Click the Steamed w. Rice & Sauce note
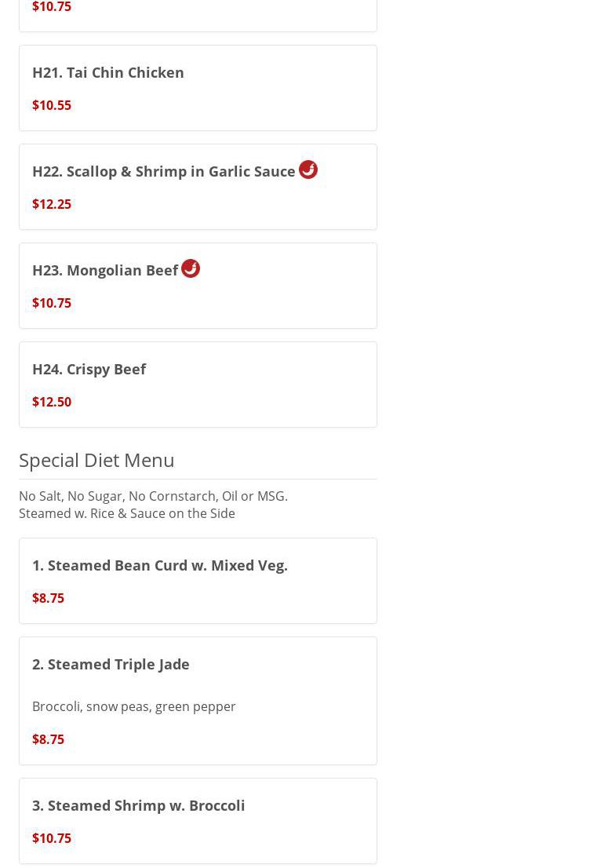 (x=127, y=513)
